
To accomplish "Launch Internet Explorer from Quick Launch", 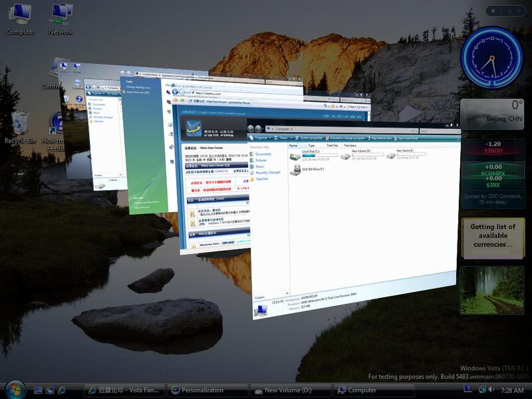I will (x=62, y=390).
